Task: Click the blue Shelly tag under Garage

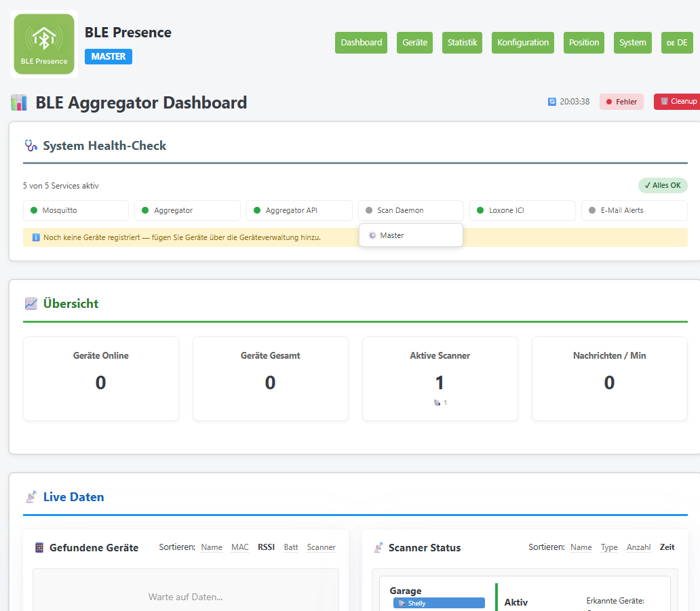Action: point(438,603)
